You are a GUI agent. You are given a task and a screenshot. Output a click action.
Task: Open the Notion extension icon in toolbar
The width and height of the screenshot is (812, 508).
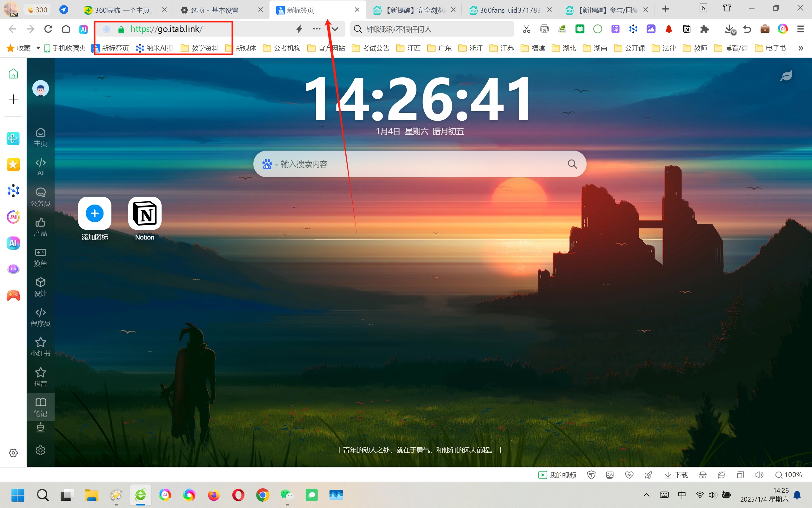tap(687, 29)
